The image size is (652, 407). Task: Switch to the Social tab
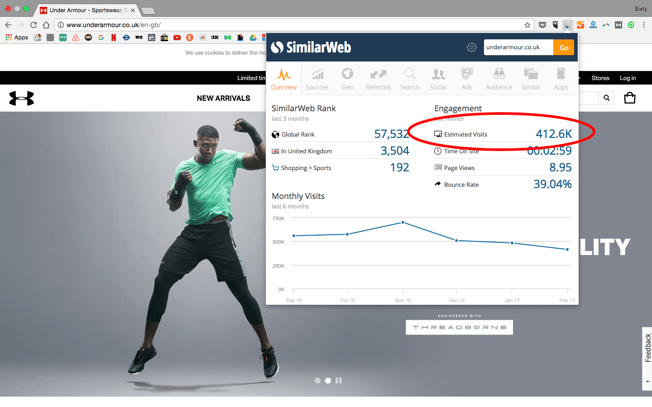tap(438, 79)
